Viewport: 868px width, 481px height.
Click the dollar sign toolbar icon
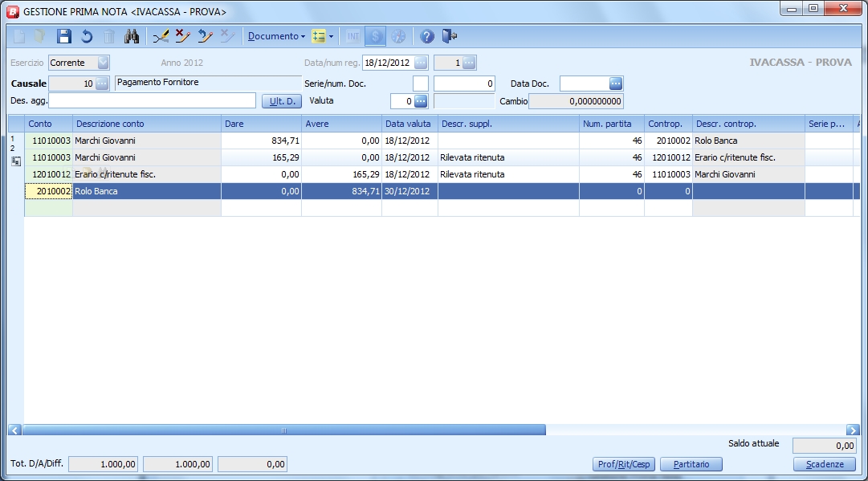click(375, 36)
